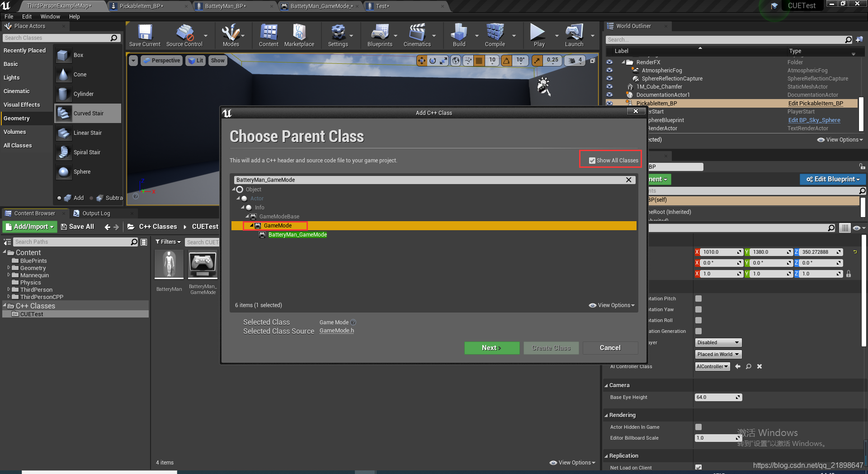
Task: Open the Marketplace toolbar icon
Action: pyautogui.click(x=299, y=35)
